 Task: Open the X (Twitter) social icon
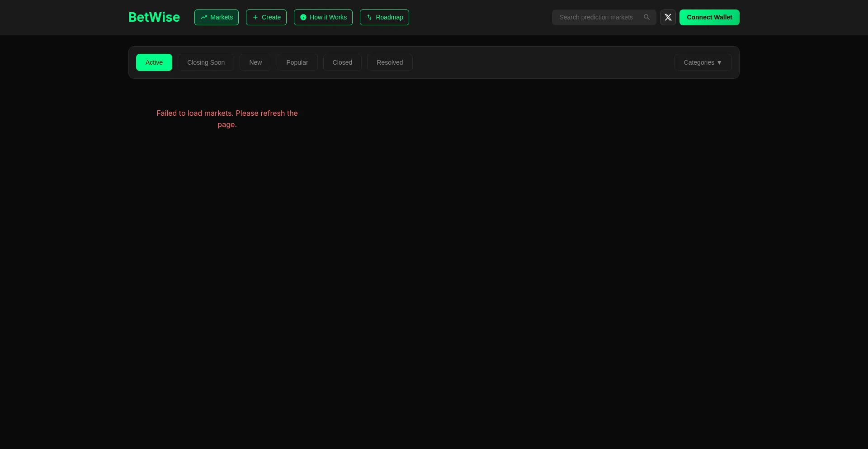668,17
